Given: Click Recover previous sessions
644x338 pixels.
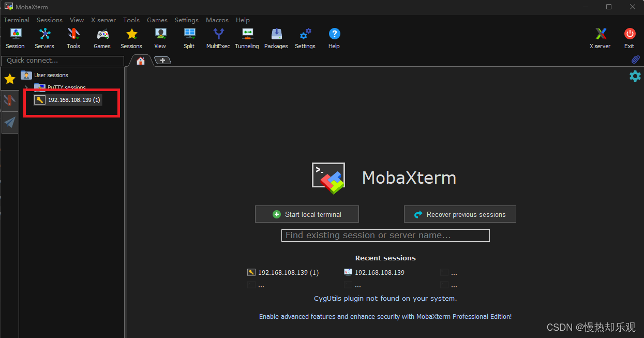Looking at the screenshot, I should [x=459, y=214].
